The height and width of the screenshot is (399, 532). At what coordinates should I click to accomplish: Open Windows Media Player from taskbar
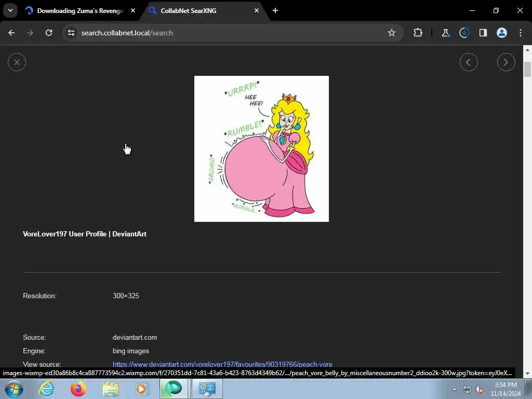[x=142, y=389]
